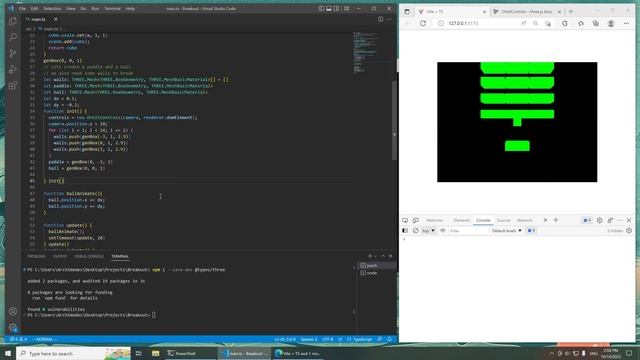
Task: Open the Extensions view in VS Code
Action: pos(13,85)
